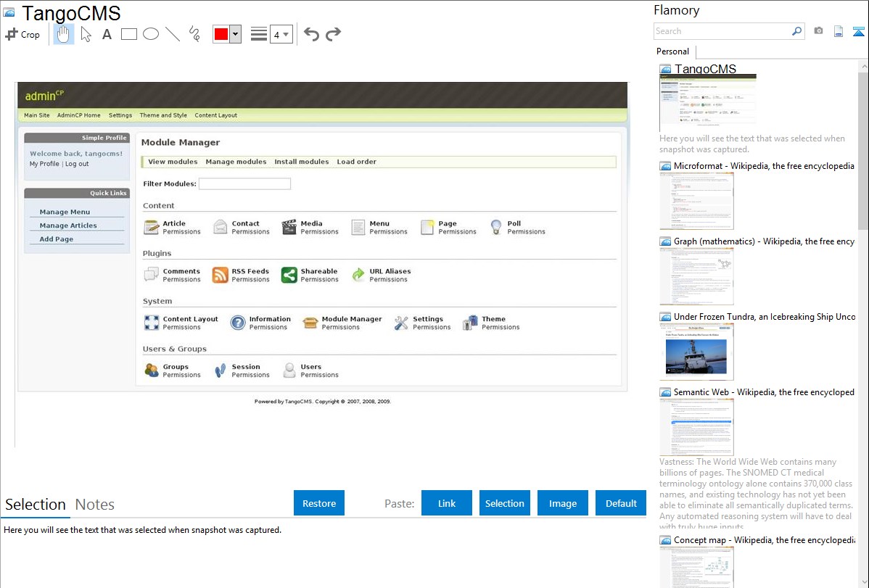The height and width of the screenshot is (588, 869).
Task: Open the Install modules menu item
Action: (302, 162)
